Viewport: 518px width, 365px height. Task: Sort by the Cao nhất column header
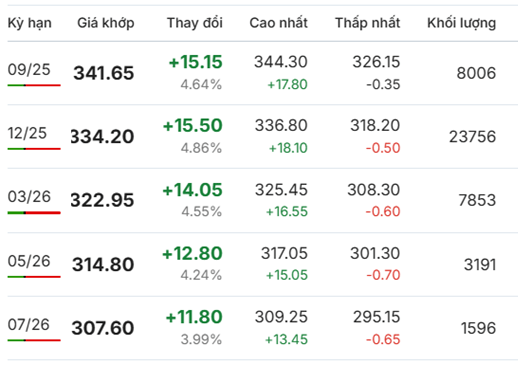click(278, 23)
